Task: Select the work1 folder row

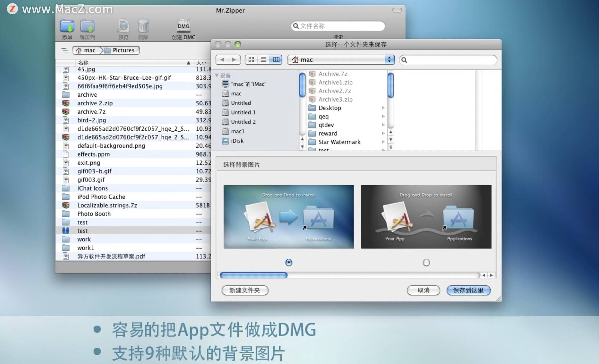Action: point(133,248)
